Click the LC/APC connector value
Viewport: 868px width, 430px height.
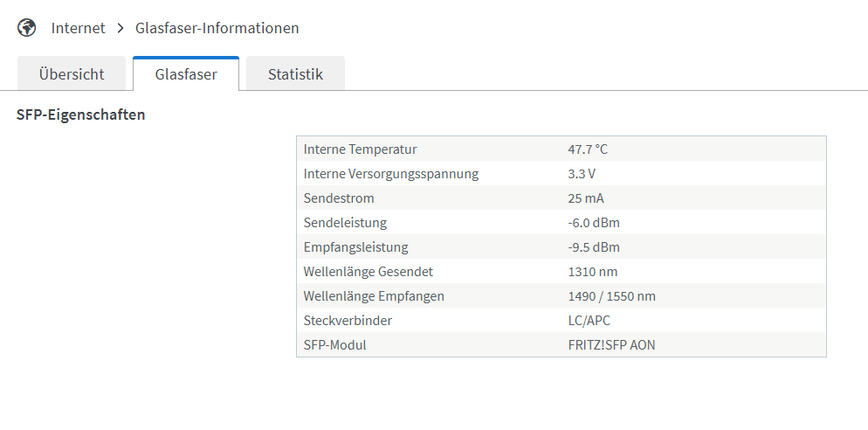(x=589, y=320)
